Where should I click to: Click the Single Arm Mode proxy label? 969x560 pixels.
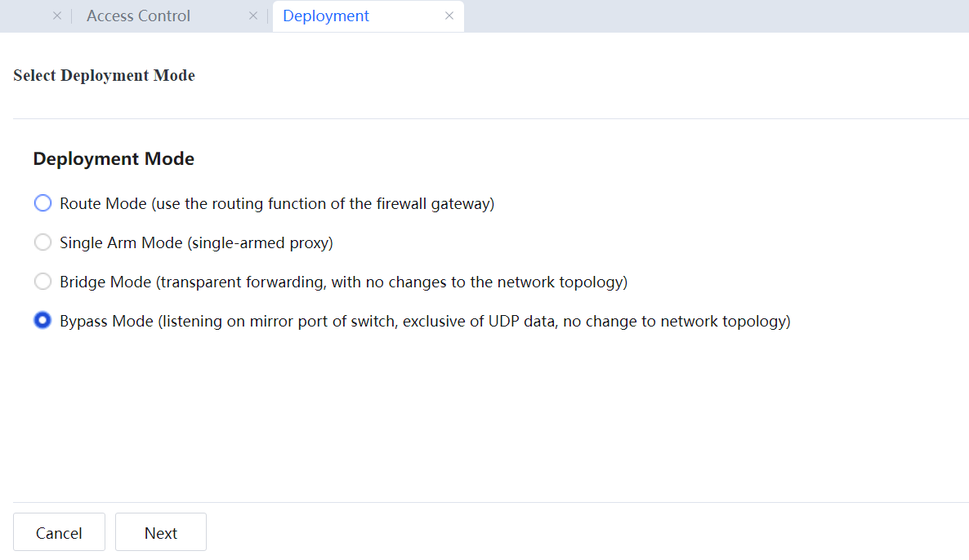196,242
